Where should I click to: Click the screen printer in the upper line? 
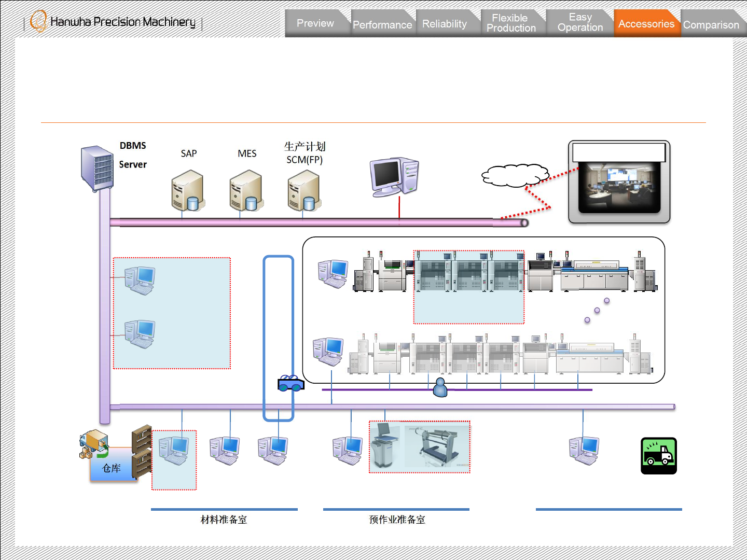(392, 275)
